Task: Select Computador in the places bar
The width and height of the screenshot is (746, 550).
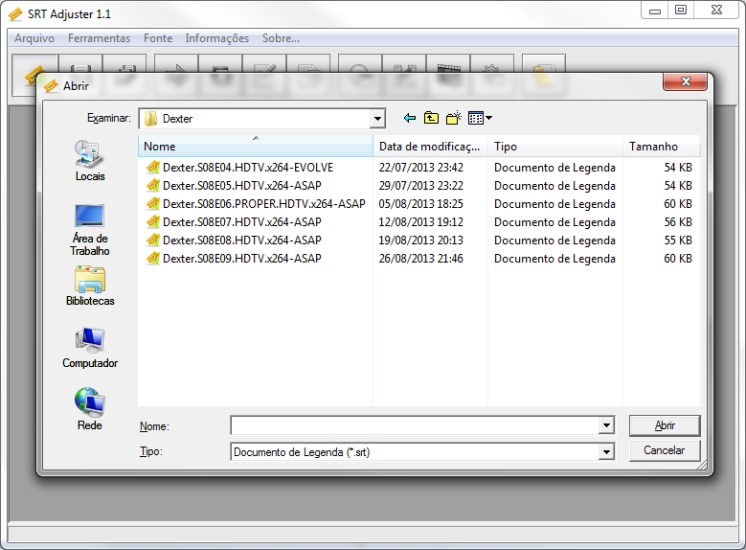Action: pyautogui.click(x=89, y=348)
